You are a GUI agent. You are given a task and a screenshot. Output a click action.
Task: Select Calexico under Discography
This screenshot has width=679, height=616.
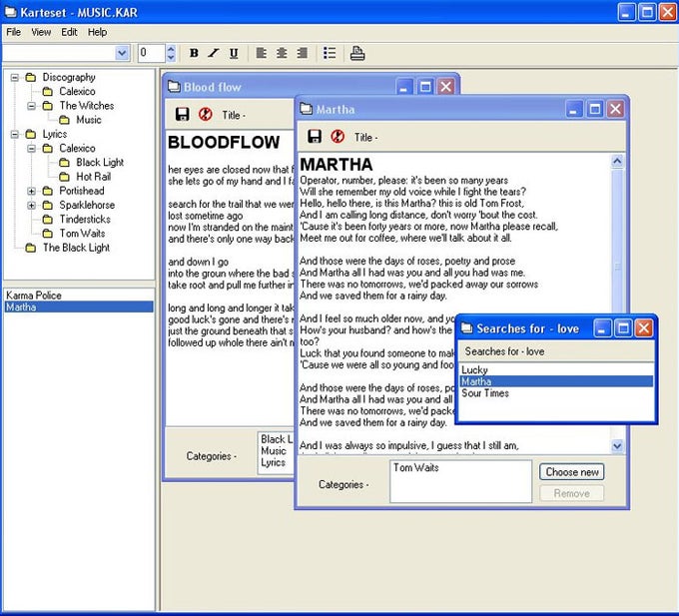[x=77, y=91]
